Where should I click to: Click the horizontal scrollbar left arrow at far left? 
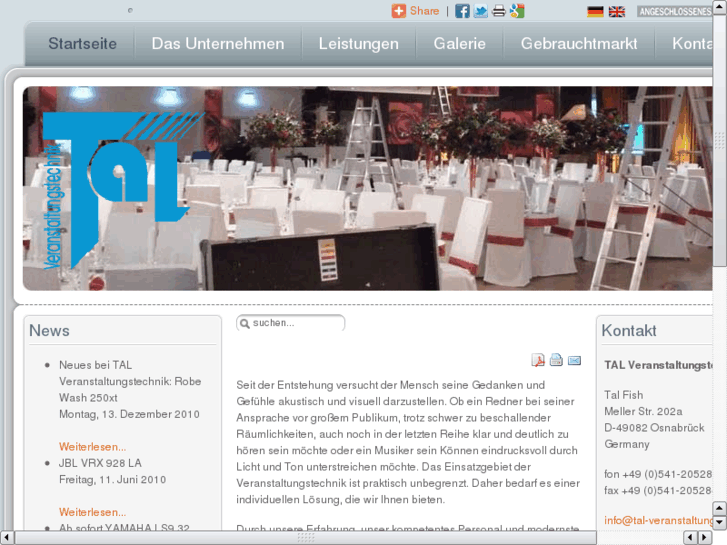click(x=6, y=538)
